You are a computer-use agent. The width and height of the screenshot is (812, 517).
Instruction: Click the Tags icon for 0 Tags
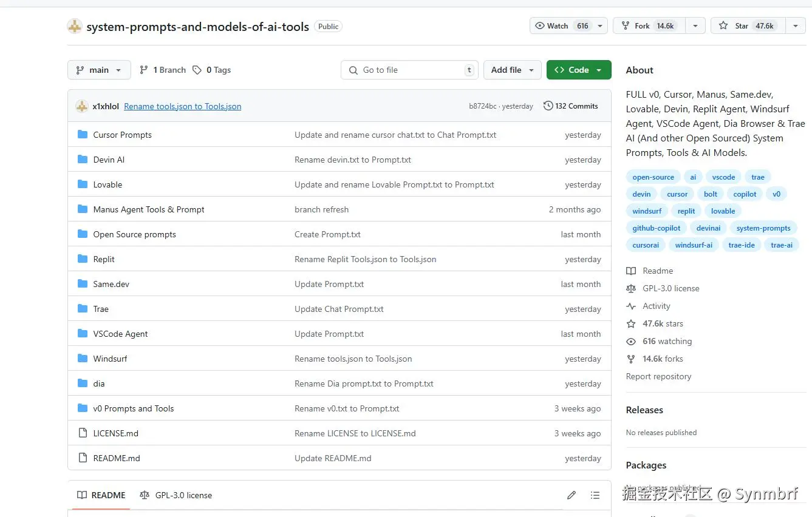pyautogui.click(x=197, y=70)
